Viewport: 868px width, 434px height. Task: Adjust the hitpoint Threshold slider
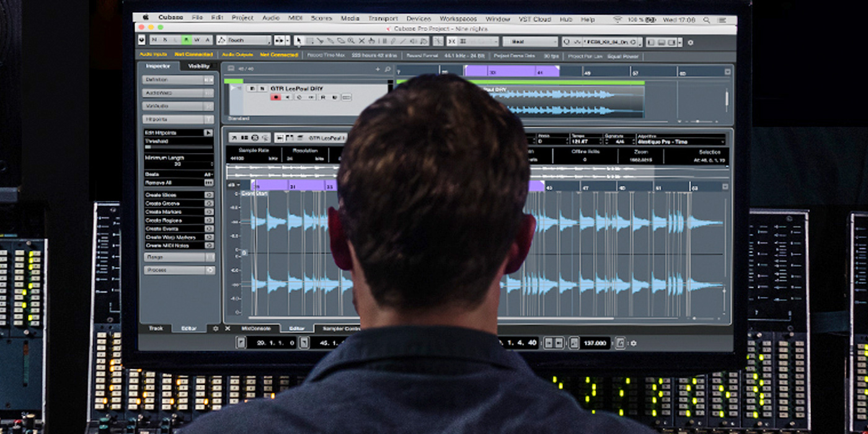pyautogui.click(x=179, y=147)
